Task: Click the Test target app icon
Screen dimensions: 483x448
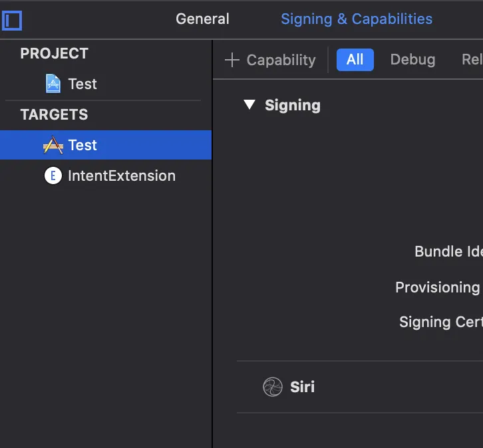Action: [x=53, y=145]
